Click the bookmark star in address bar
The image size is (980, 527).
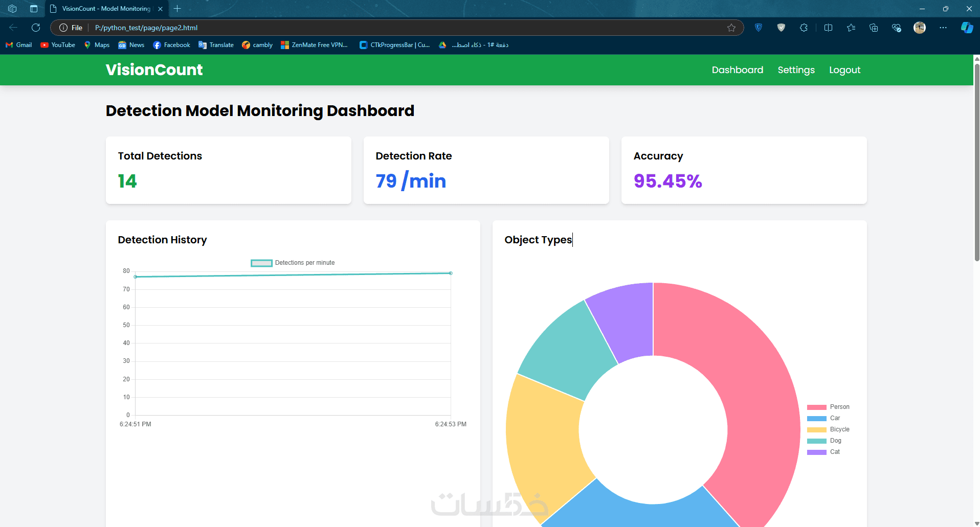[x=731, y=28]
